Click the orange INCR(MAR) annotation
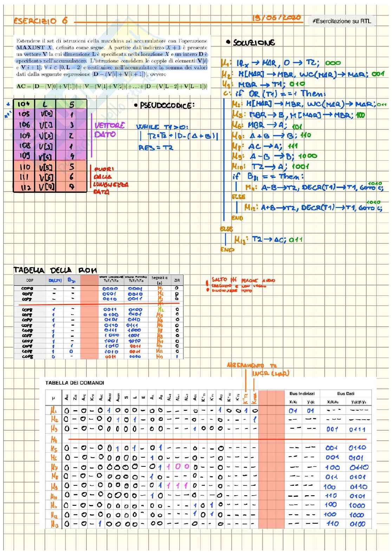 [270, 373]
